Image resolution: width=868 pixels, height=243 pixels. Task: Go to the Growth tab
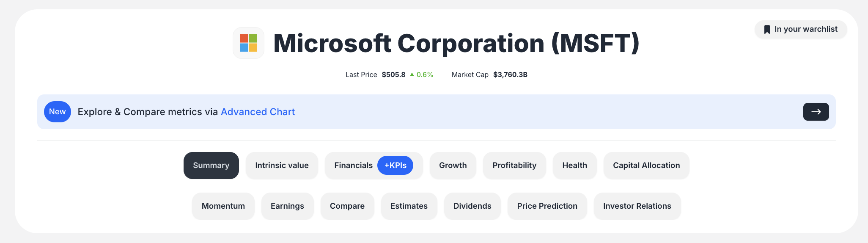coord(453,166)
